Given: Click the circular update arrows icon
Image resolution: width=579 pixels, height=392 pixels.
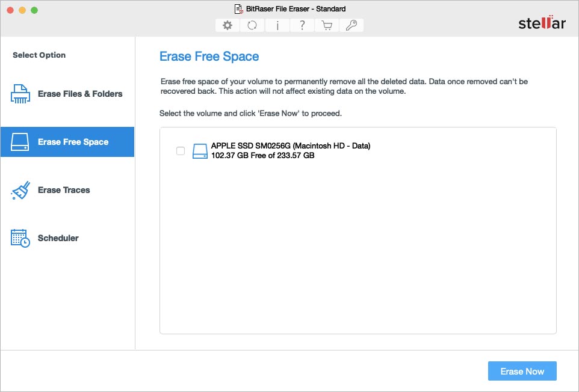Looking at the screenshot, I should pyautogui.click(x=252, y=25).
